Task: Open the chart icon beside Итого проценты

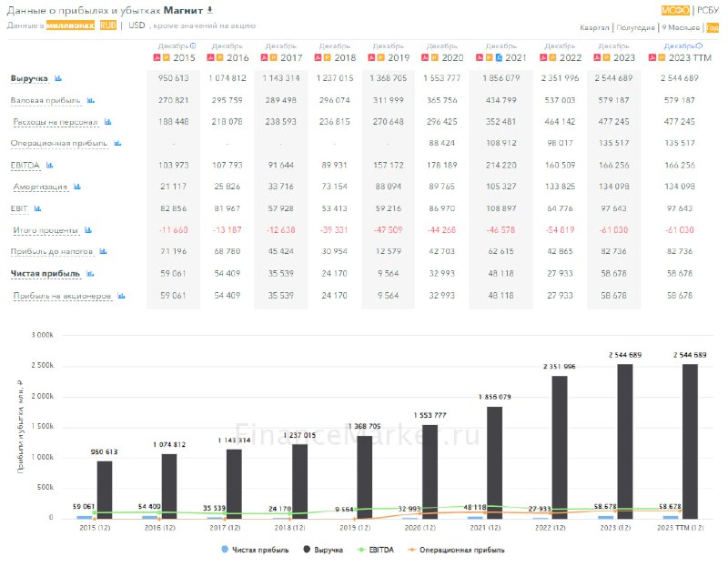Action: pos(88,230)
